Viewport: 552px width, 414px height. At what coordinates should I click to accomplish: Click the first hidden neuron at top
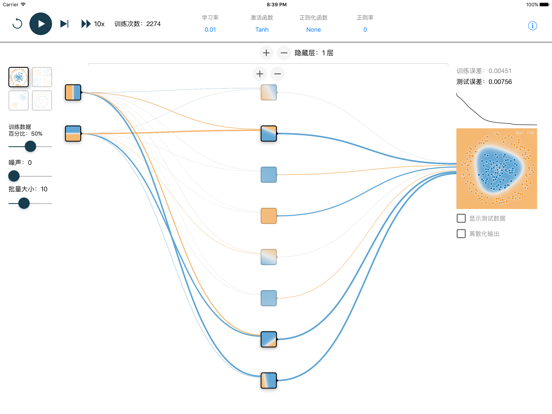click(269, 92)
